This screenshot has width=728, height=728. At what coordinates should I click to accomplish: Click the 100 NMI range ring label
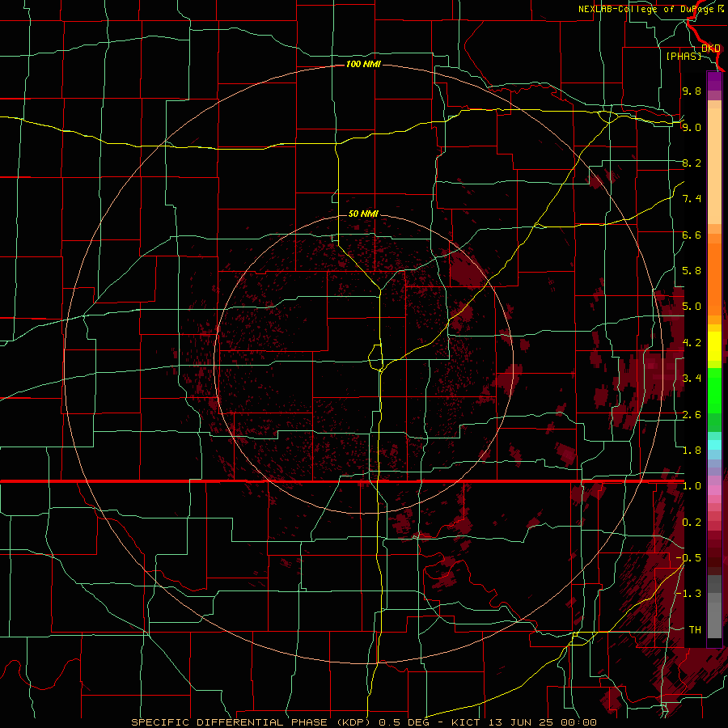363,64
